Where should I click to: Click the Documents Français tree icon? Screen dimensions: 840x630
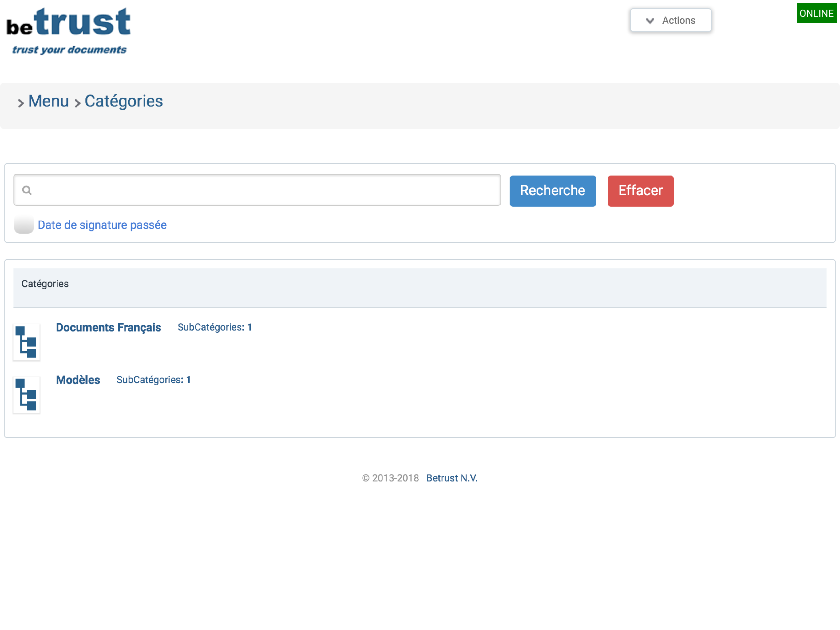point(26,342)
